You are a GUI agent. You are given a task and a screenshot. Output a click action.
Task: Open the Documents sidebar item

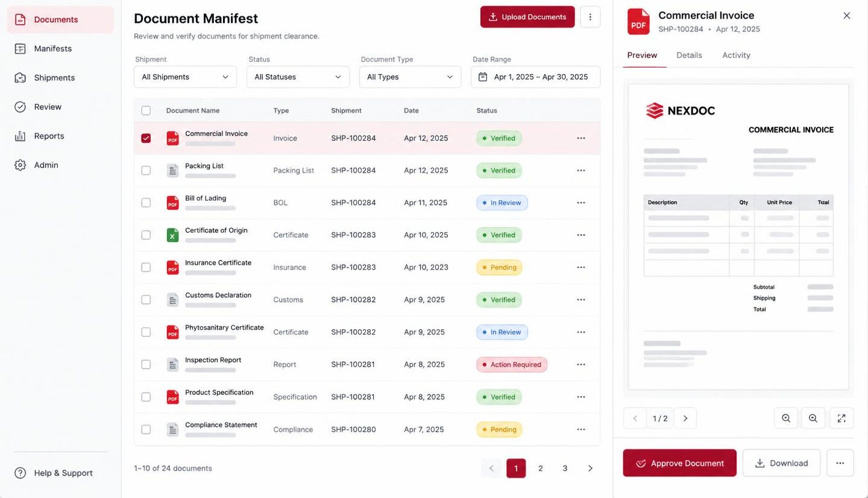(60, 19)
